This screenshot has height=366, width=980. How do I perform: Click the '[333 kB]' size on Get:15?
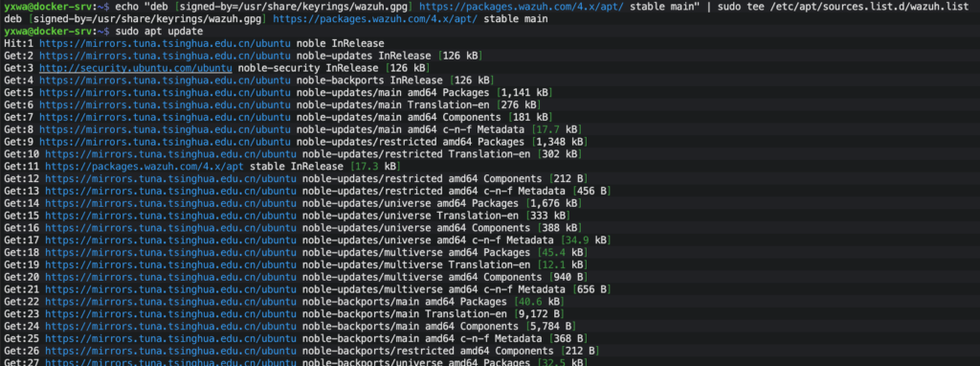[x=547, y=216]
